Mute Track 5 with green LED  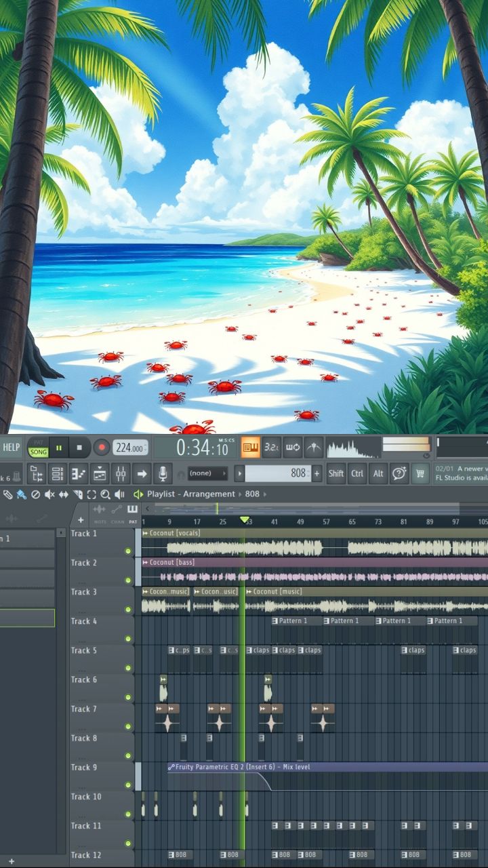click(x=128, y=668)
